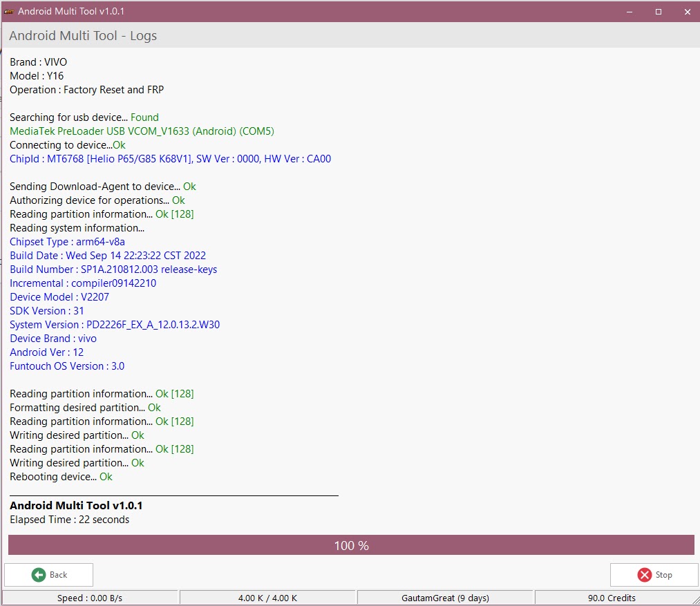Click the 'System Version : PD2226F_EX_A_12.0.13.2.W30' line
700x606 pixels.
click(115, 325)
